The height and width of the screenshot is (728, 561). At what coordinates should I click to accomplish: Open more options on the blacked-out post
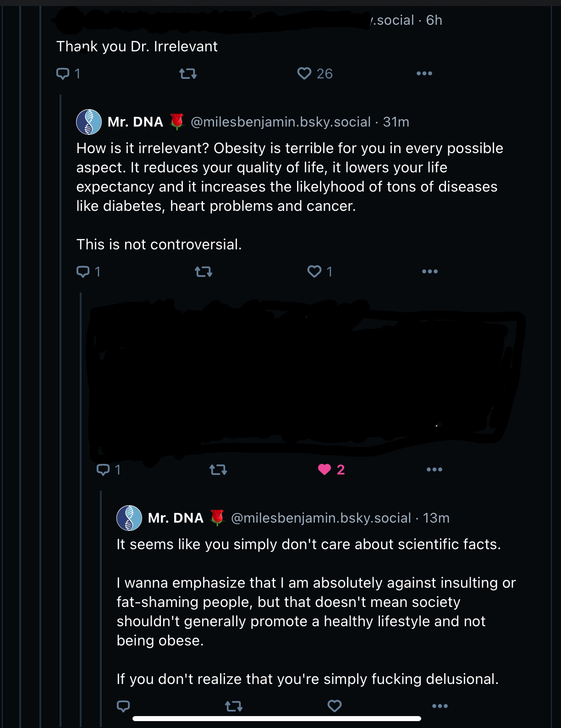click(434, 469)
